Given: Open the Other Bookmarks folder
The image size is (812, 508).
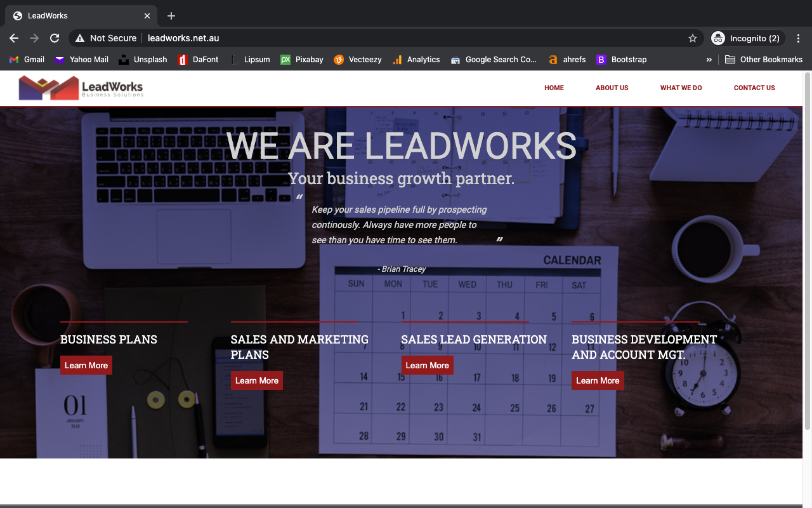Looking at the screenshot, I should click(764, 60).
